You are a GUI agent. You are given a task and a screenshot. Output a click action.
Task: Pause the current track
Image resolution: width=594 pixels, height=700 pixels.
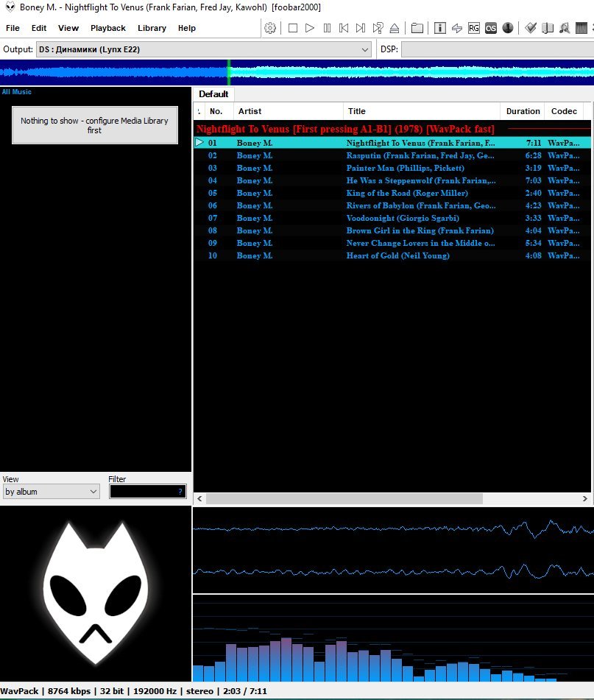[327, 28]
